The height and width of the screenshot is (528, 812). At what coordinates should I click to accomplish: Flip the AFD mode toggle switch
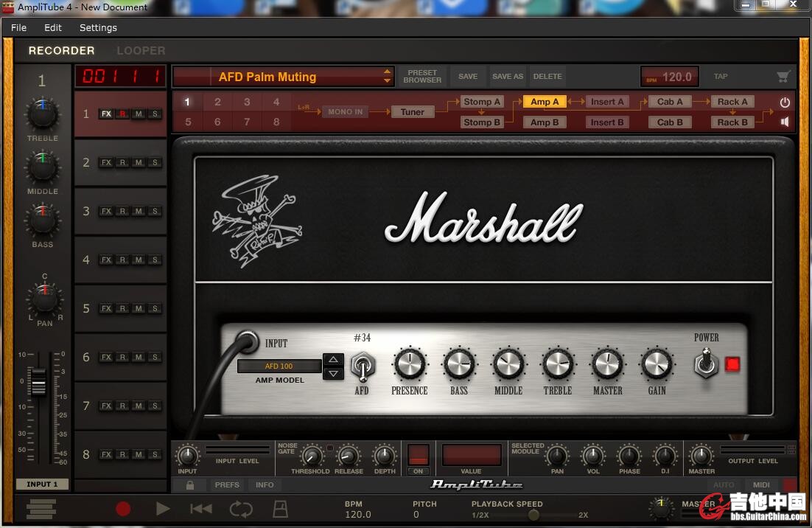point(362,364)
